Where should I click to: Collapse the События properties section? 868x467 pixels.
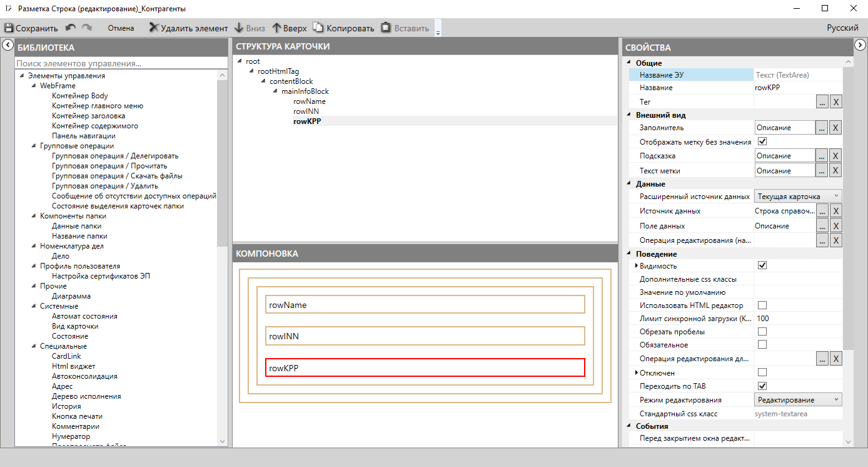(628, 426)
